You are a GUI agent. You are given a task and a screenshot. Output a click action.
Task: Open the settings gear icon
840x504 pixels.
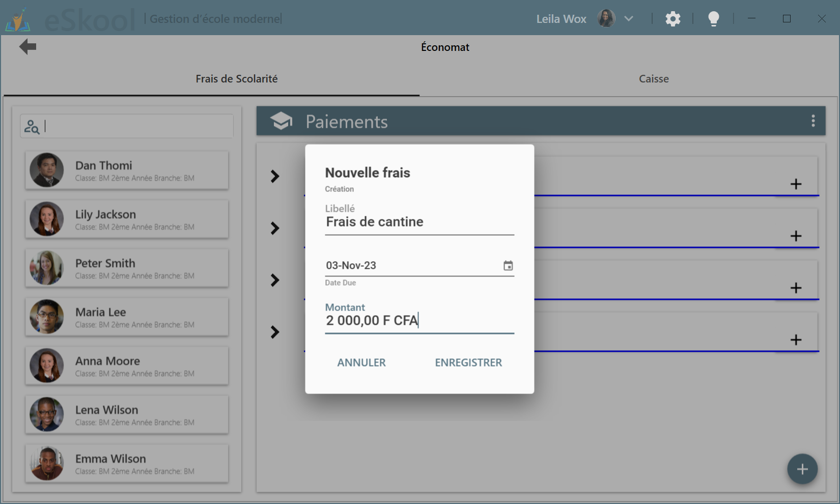point(673,19)
